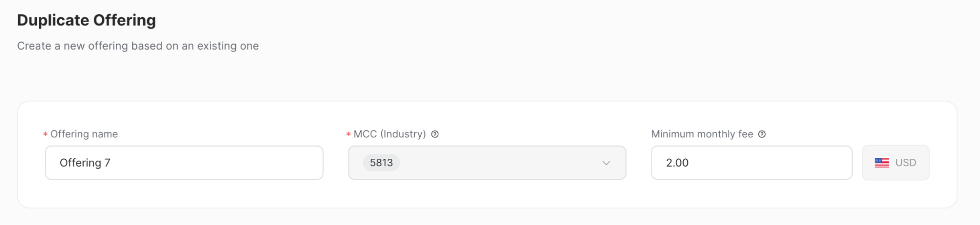This screenshot has width=980, height=225.
Task: Click the US flag icon
Action: tap(881, 163)
